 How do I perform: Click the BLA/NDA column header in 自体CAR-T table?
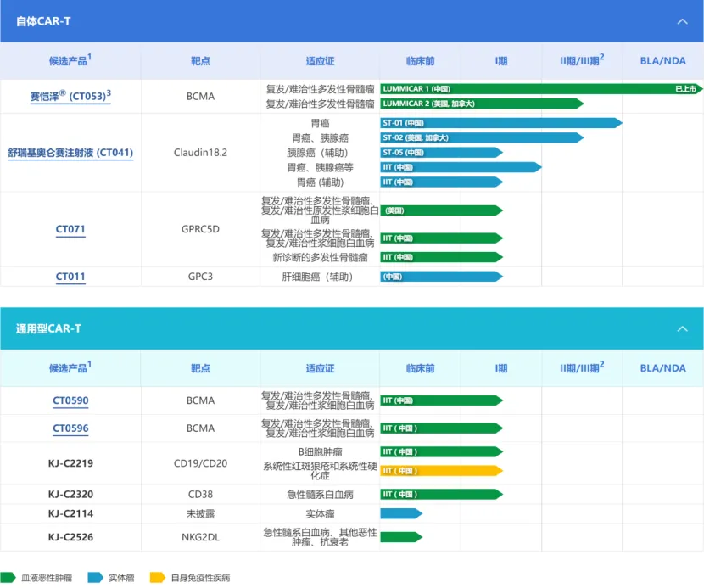[663, 61]
